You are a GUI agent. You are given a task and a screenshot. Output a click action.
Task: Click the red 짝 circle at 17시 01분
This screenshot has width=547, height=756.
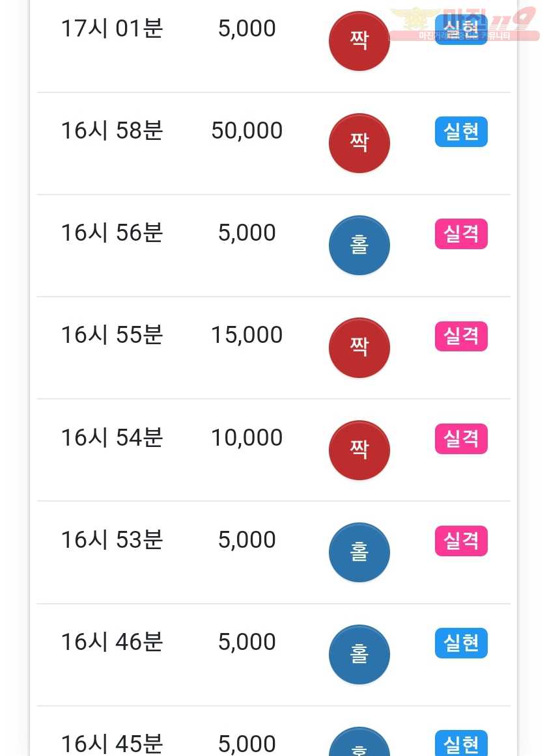[x=359, y=41]
